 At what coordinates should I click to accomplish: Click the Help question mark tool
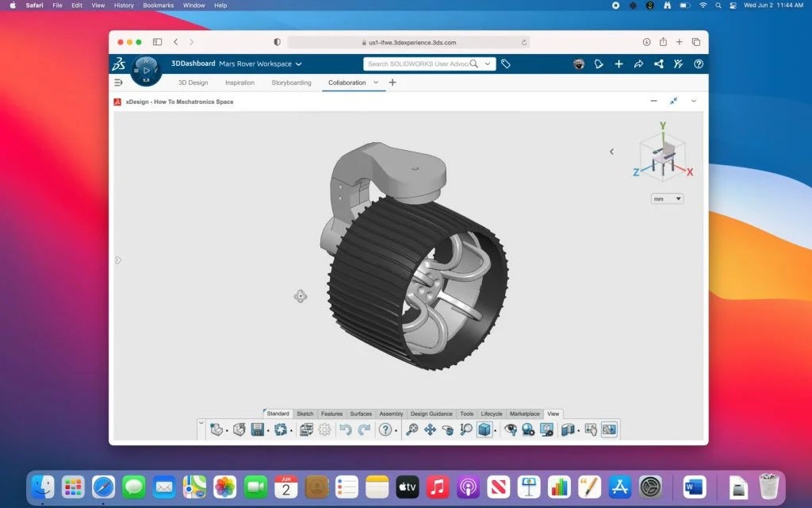point(385,429)
